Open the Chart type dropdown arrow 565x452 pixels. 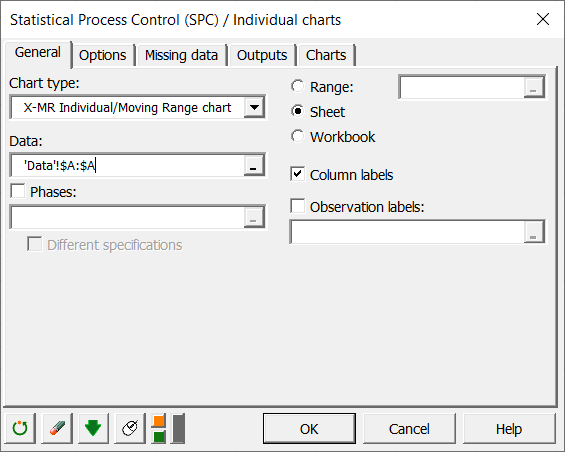[254, 107]
